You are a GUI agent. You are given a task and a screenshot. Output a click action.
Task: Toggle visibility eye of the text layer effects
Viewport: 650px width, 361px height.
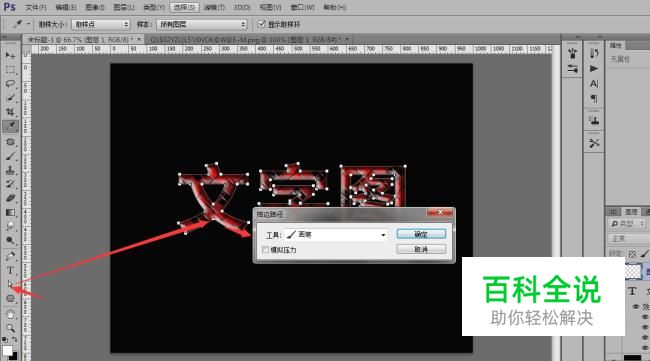(636, 307)
